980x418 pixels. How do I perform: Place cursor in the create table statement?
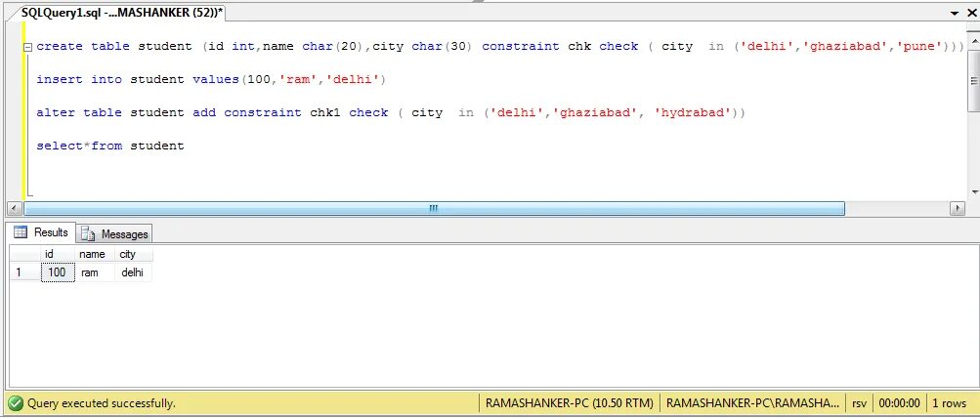[500, 46]
